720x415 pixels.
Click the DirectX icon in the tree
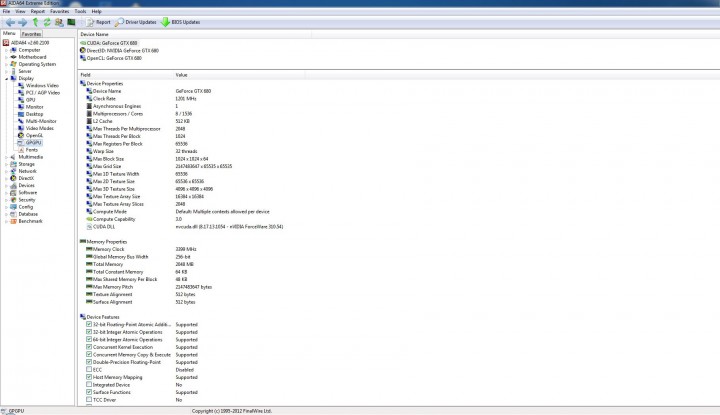coord(13,178)
